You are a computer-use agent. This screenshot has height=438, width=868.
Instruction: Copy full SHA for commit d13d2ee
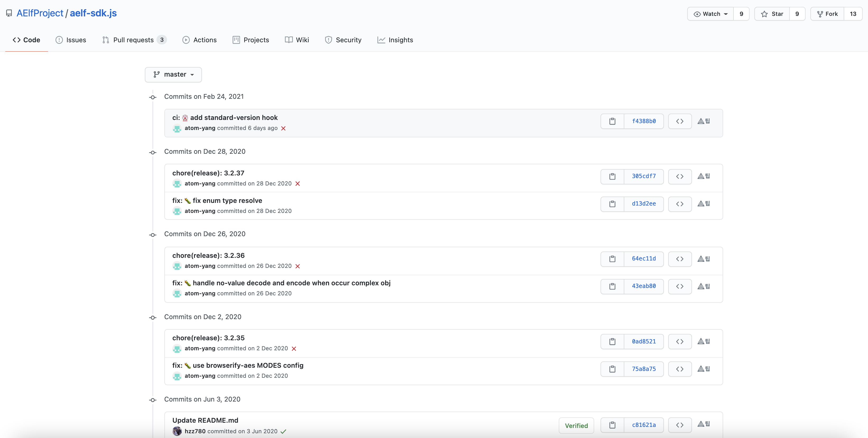click(612, 204)
